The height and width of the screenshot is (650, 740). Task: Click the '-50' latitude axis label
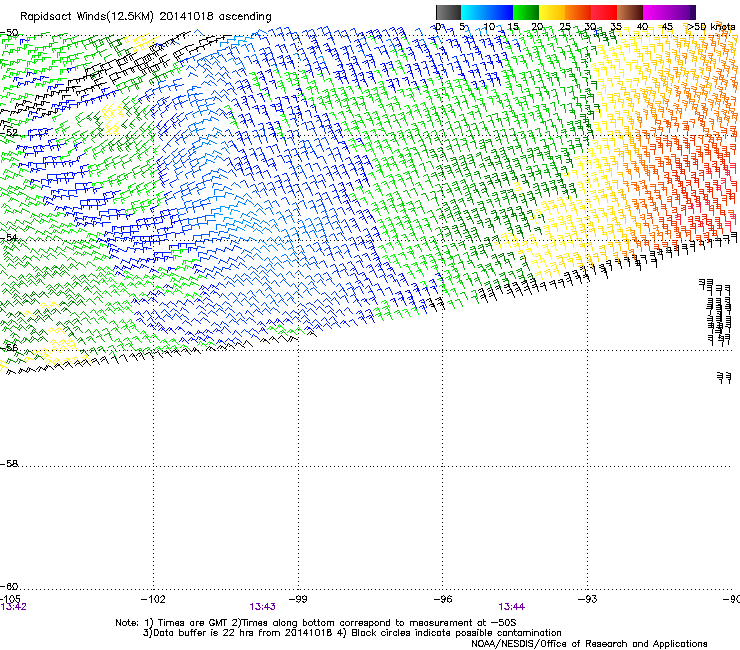[x=9, y=33]
